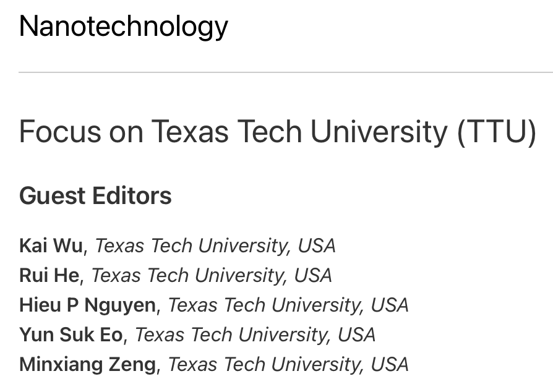The height and width of the screenshot is (392, 553).
Task: Click the Nanotechnology journal title
Action: pyautogui.click(x=124, y=26)
